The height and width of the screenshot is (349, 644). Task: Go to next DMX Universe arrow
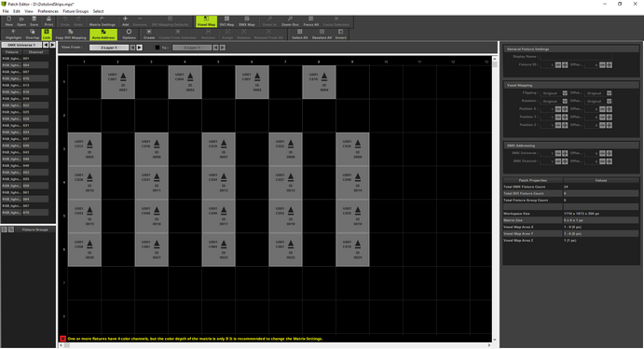tap(52, 45)
